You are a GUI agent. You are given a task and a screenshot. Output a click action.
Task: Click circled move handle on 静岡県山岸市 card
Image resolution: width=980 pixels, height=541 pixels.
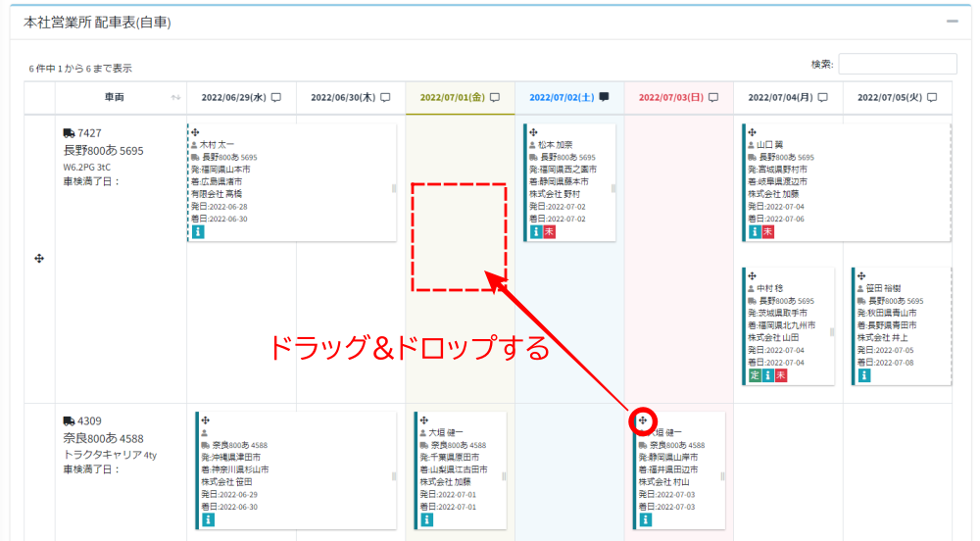642,420
